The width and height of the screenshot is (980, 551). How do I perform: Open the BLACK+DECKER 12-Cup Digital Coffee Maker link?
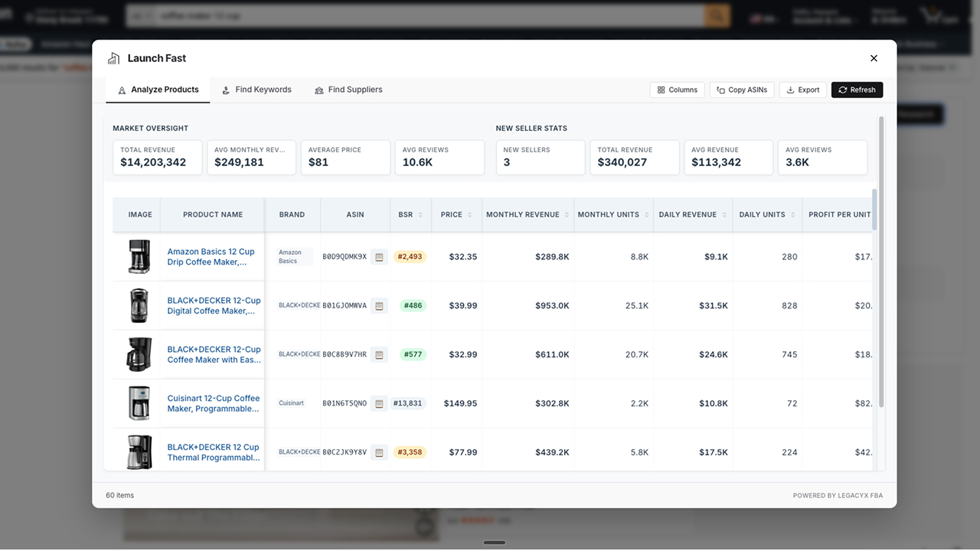(x=214, y=306)
